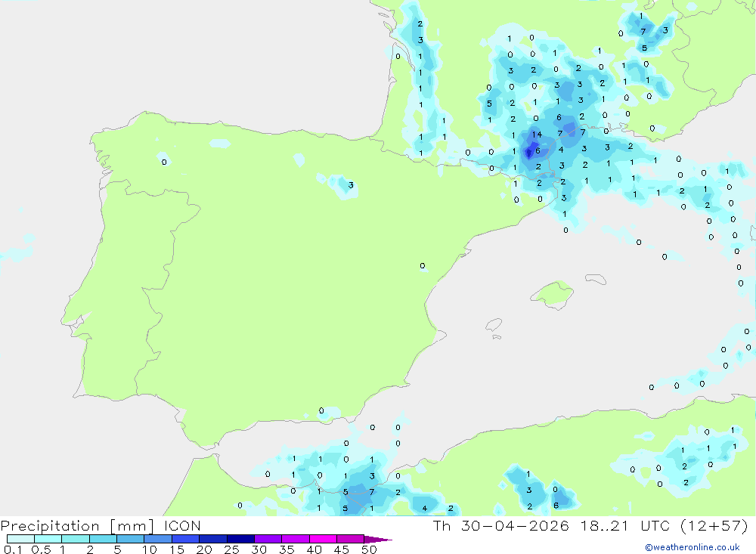Click the "14" precipitation value on the map
Image resolution: width=756 pixels, height=554 pixels.
click(x=537, y=135)
